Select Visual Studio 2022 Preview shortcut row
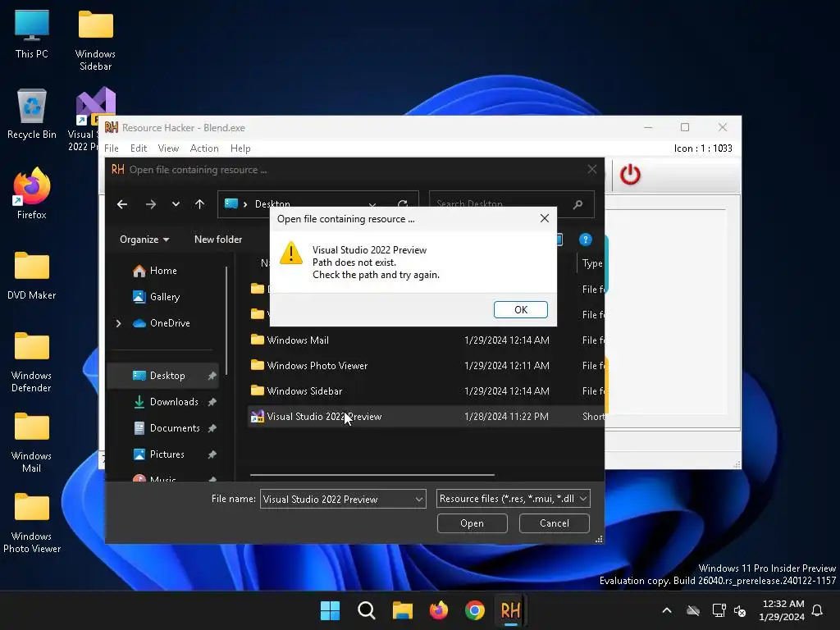The height and width of the screenshot is (630, 840). (427, 416)
